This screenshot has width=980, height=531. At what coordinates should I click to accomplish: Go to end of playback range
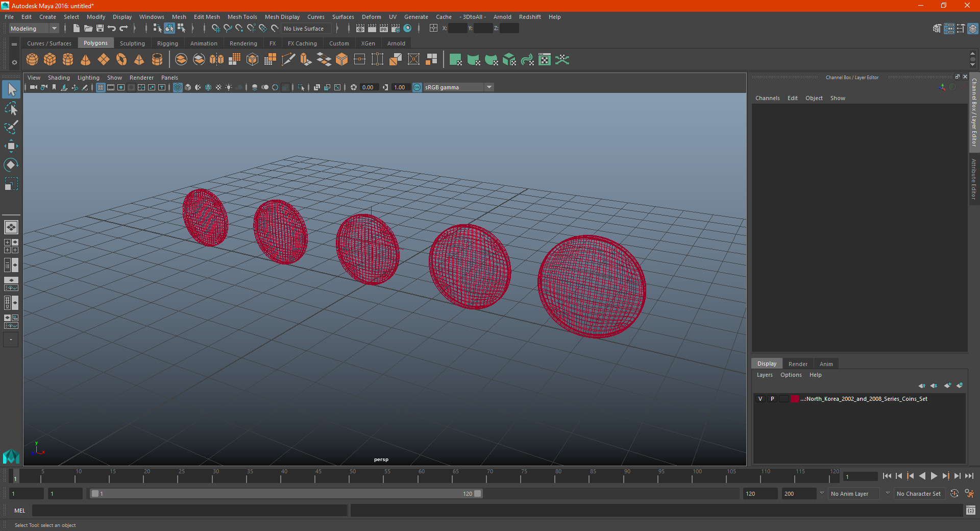pyautogui.click(x=969, y=476)
